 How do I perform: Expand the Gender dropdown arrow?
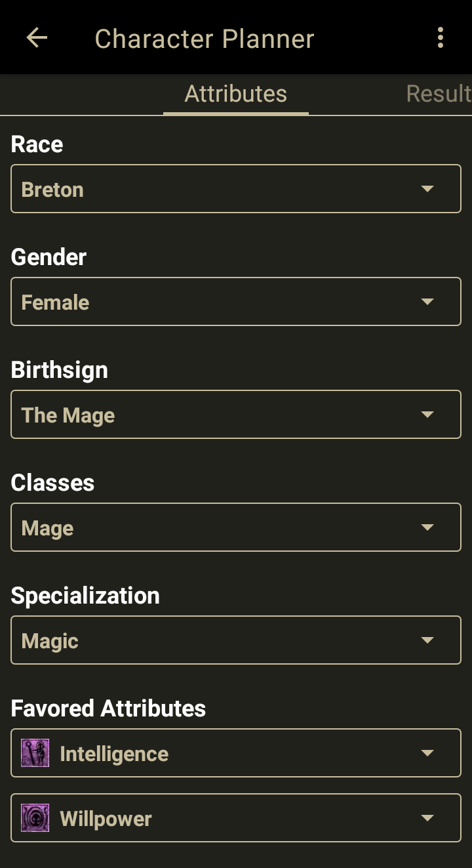(x=427, y=302)
